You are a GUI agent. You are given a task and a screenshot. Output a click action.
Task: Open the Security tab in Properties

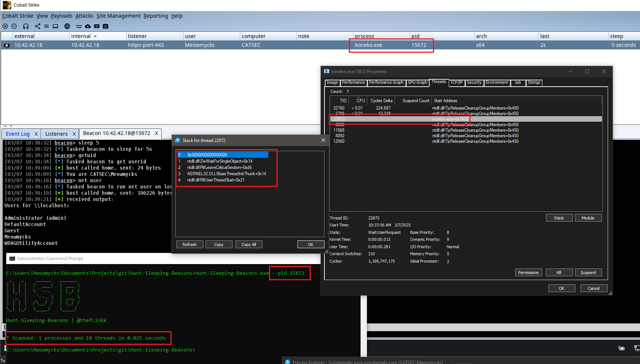[474, 83]
